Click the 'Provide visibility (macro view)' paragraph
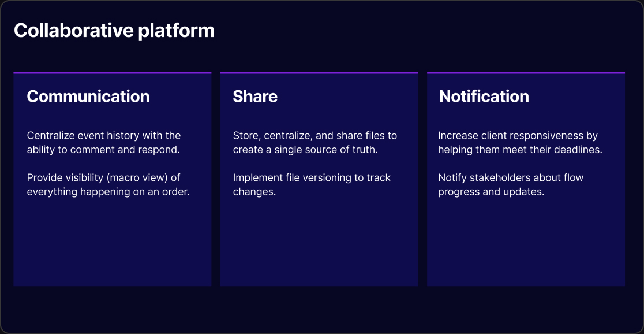Screen dimensions: 644x334 coord(108,185)
